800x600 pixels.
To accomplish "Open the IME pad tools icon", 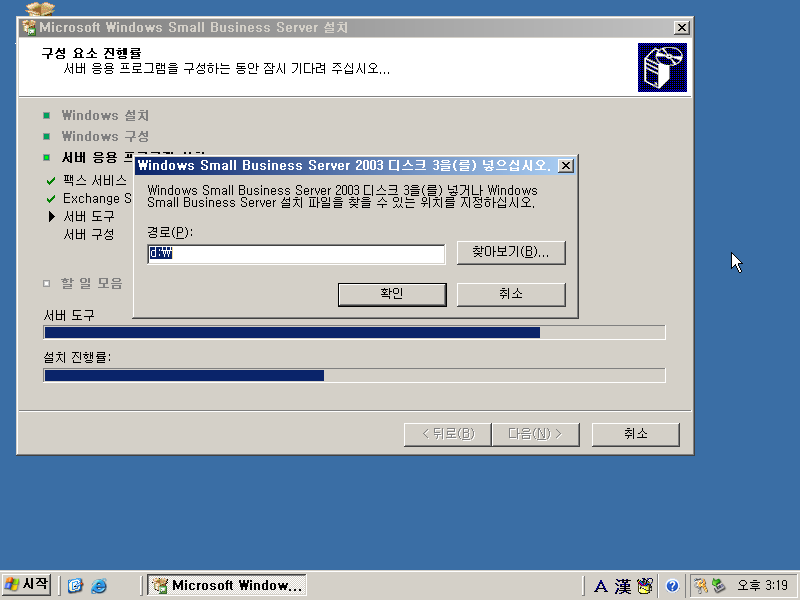I will pyautogui.click(x=645, y=586).
